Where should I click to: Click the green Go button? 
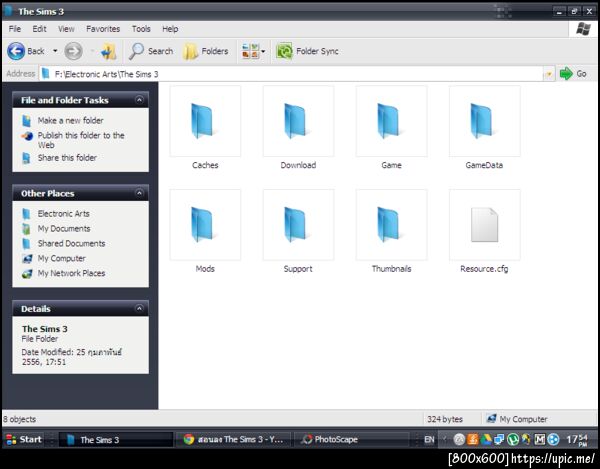[x=573, y=73]
